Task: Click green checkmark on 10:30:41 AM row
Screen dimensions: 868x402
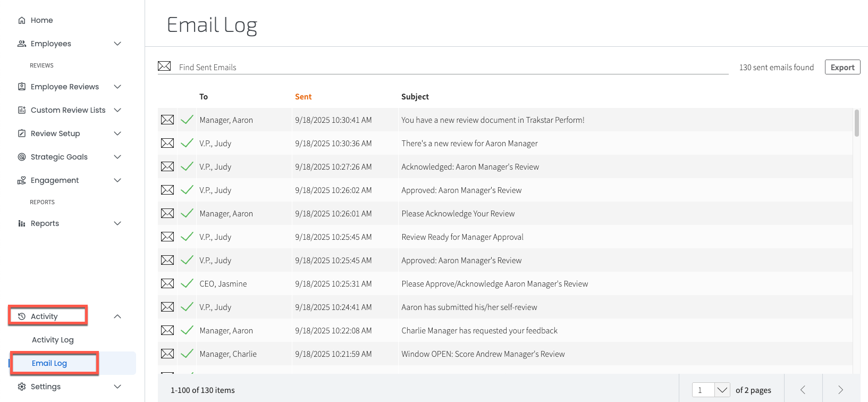Action: tap(187, 120)
